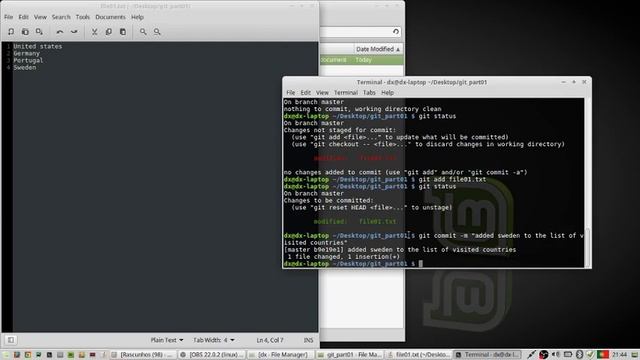
Task: Open Find and Replace toolbar icon
Action: point(157,31)
